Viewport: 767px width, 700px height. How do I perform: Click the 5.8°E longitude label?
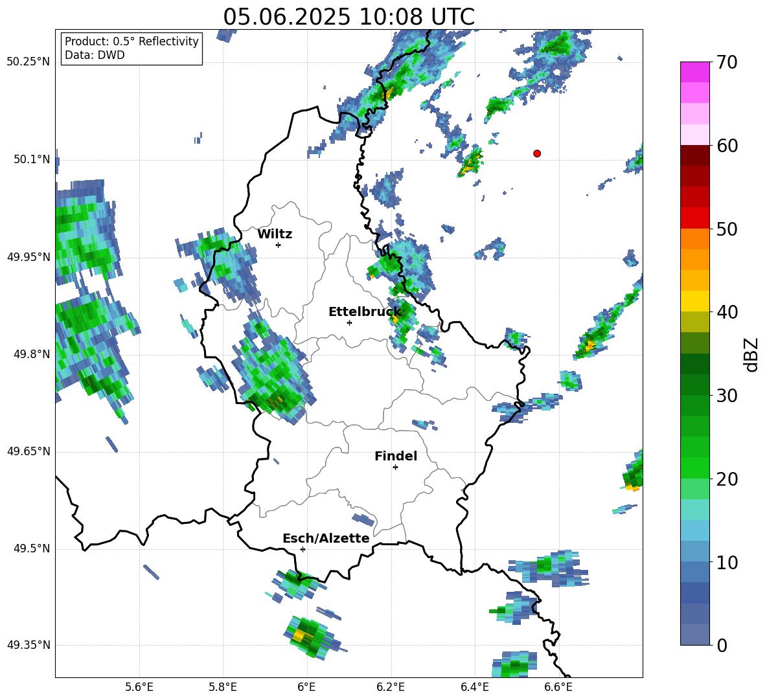point(223,687)
